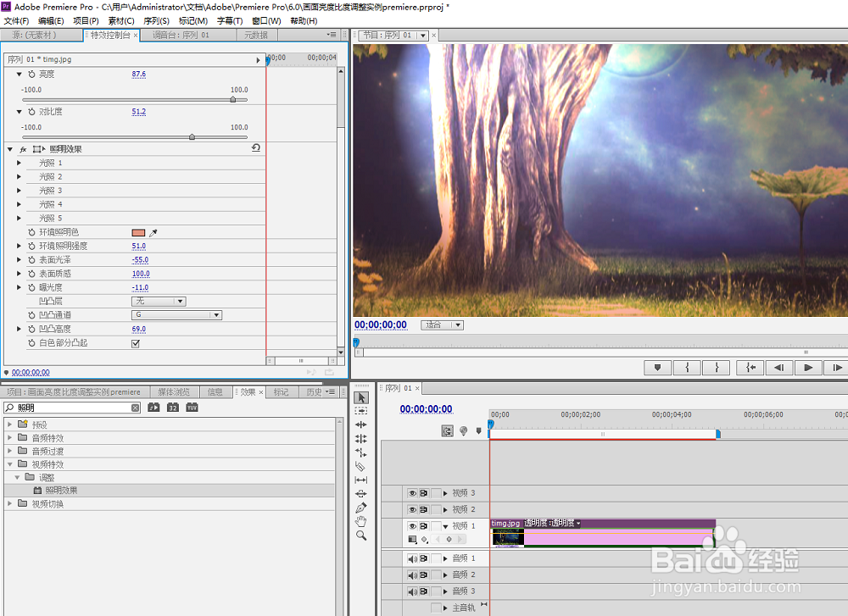The image size is (848, 616).
Task: Open the 序列(S) menu
Action: [156, 20]
